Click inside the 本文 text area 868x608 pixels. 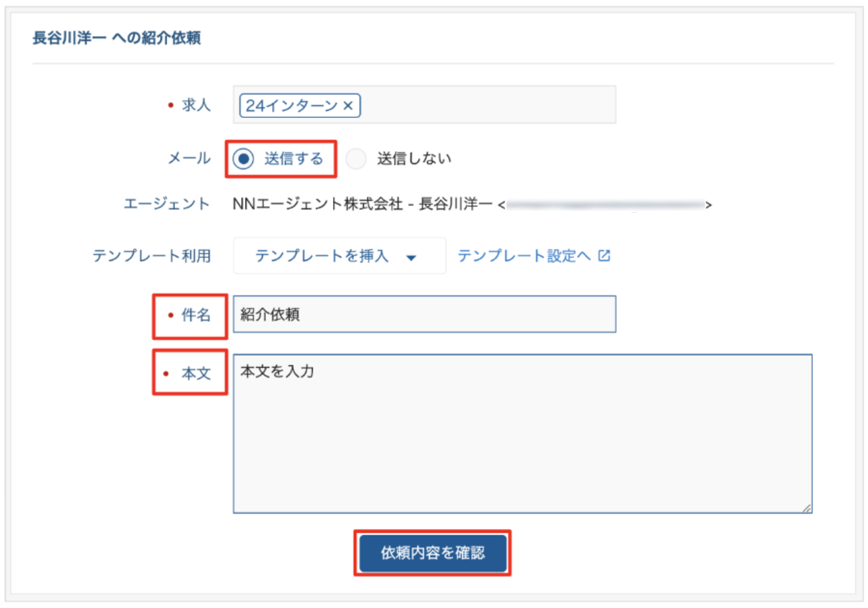[x=522, y=434]
